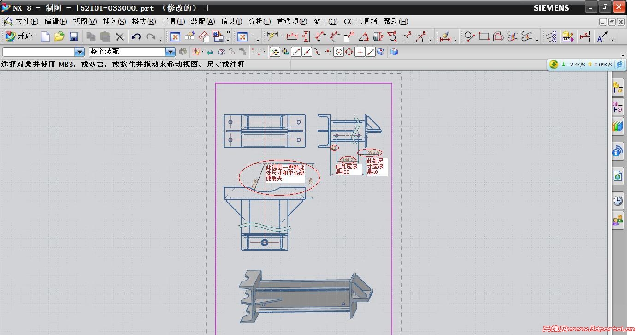
Task: Select the Text annotation A arrow tool
Action: click(x=602, y=36)
